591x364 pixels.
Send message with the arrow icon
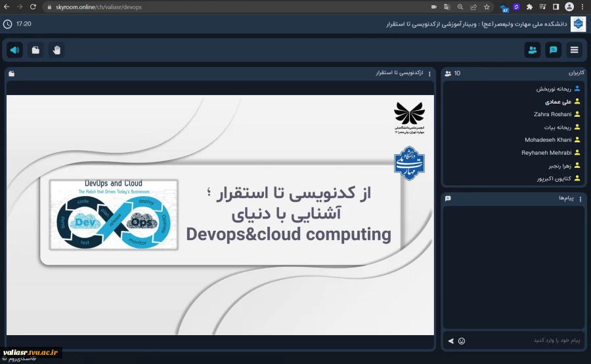pos(450,341)
